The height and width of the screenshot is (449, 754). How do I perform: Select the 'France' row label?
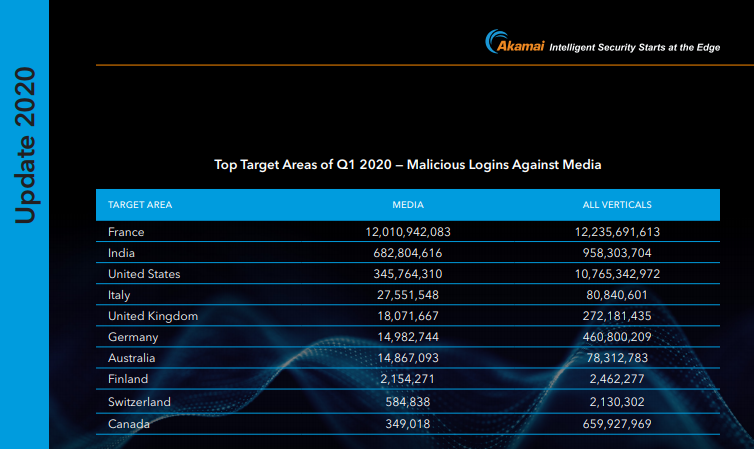click(x=126, y=231)
